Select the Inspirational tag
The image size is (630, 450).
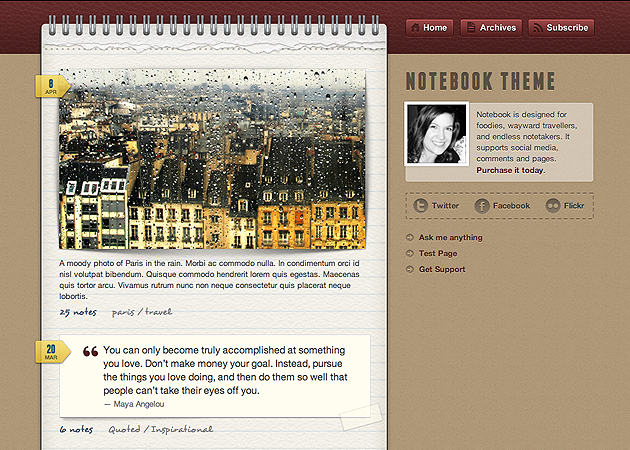pyautogui.click(x=182, y=430)
